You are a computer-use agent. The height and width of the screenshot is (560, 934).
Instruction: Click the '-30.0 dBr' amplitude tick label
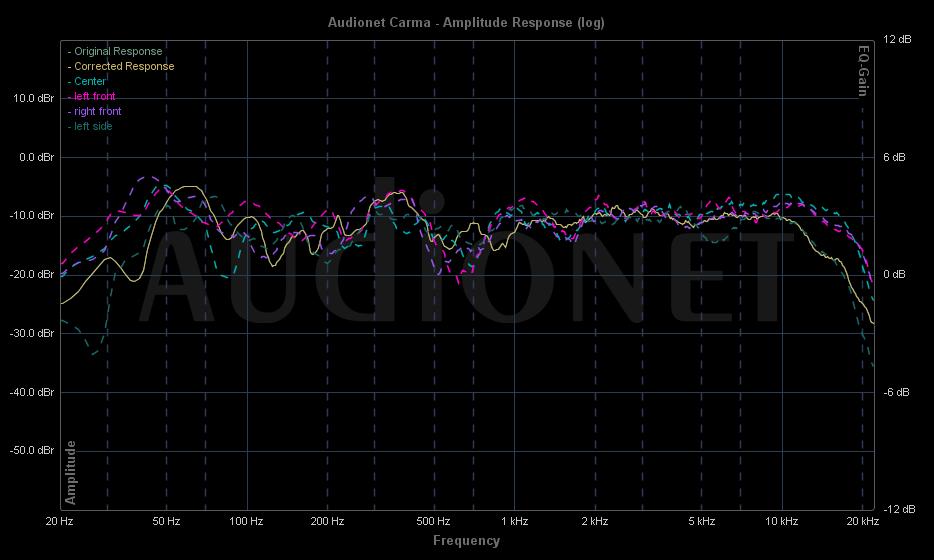[32, 333]
